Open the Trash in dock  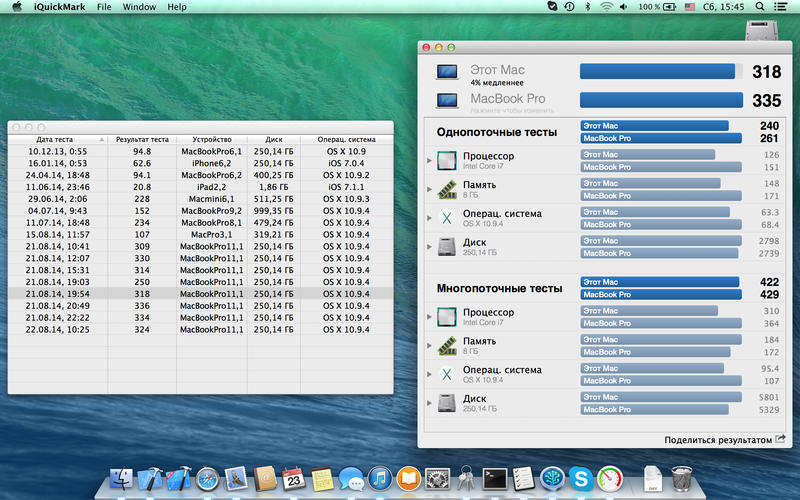tap(681, 479)
